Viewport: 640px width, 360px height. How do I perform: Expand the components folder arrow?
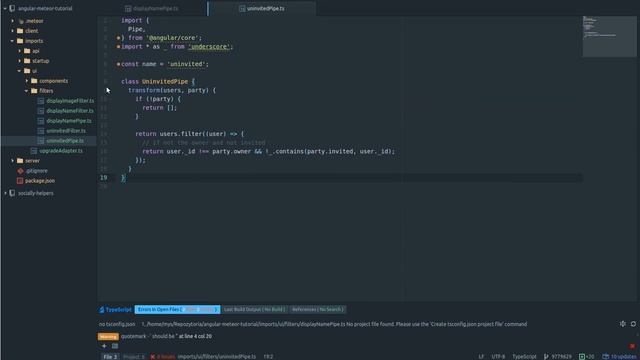[x=27, y=81]
